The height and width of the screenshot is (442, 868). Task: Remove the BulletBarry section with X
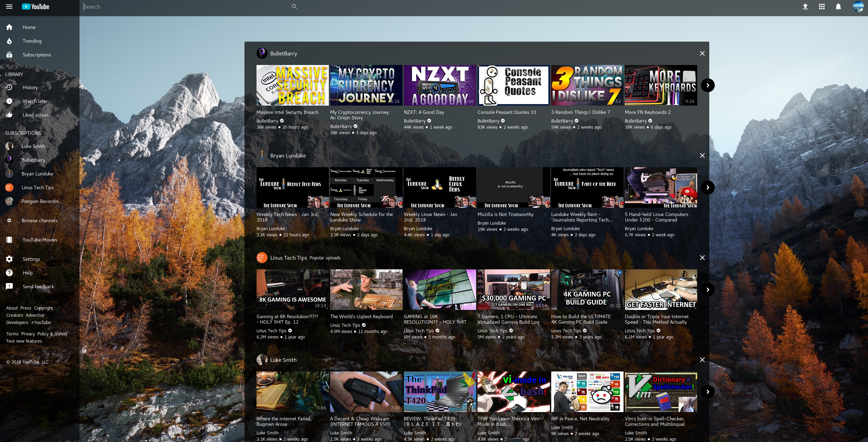[x=702, y=53]
